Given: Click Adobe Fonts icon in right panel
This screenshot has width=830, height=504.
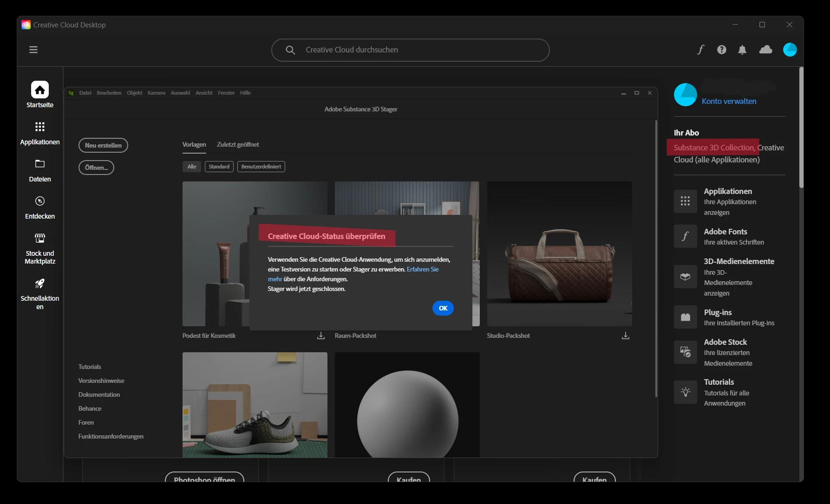Looking at the screenshot, I should click(x=686, y=236).
